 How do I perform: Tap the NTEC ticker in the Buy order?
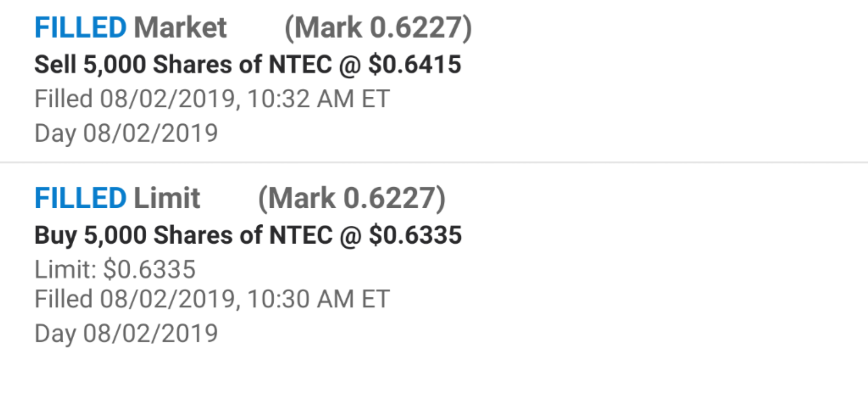(x=301, y=235)
